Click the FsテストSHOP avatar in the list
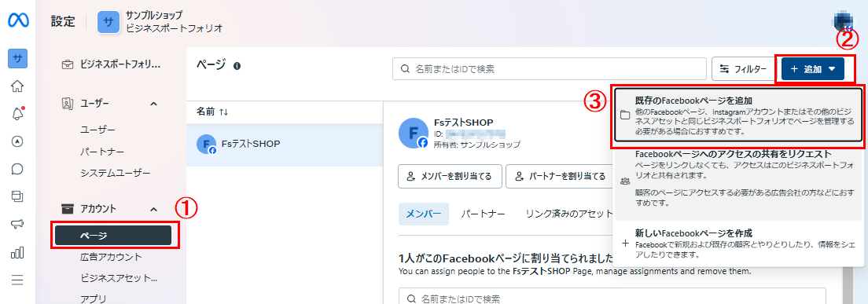 coord(207,144)
